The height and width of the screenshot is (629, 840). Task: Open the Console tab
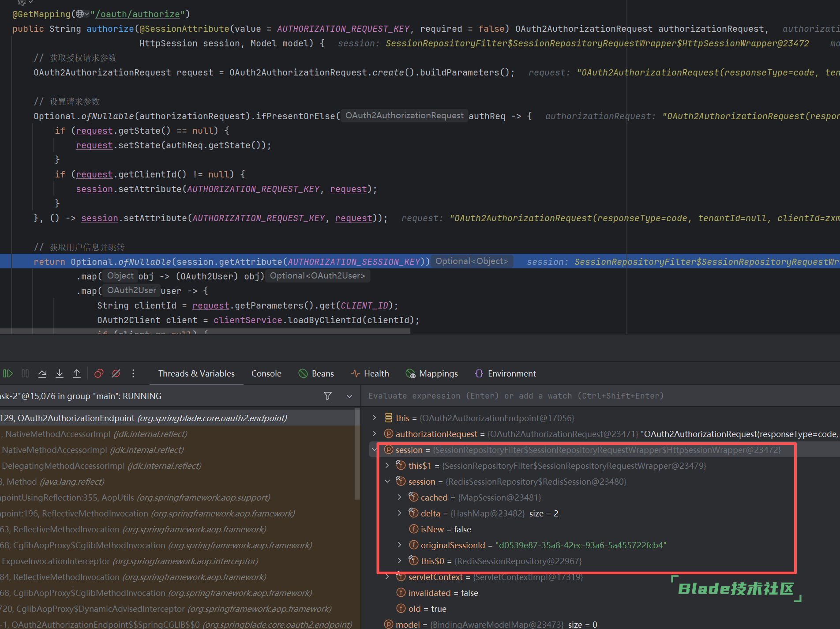266,373
